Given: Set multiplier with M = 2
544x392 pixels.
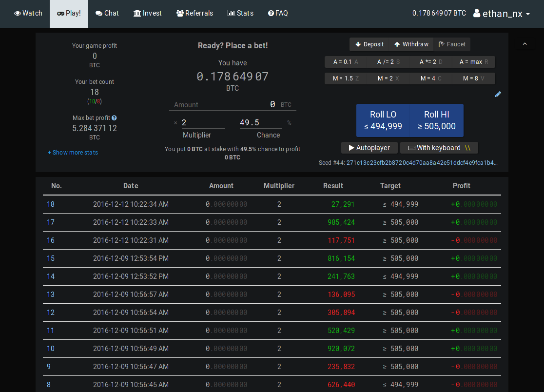Looking at the screenshot, I should [388, 78].
